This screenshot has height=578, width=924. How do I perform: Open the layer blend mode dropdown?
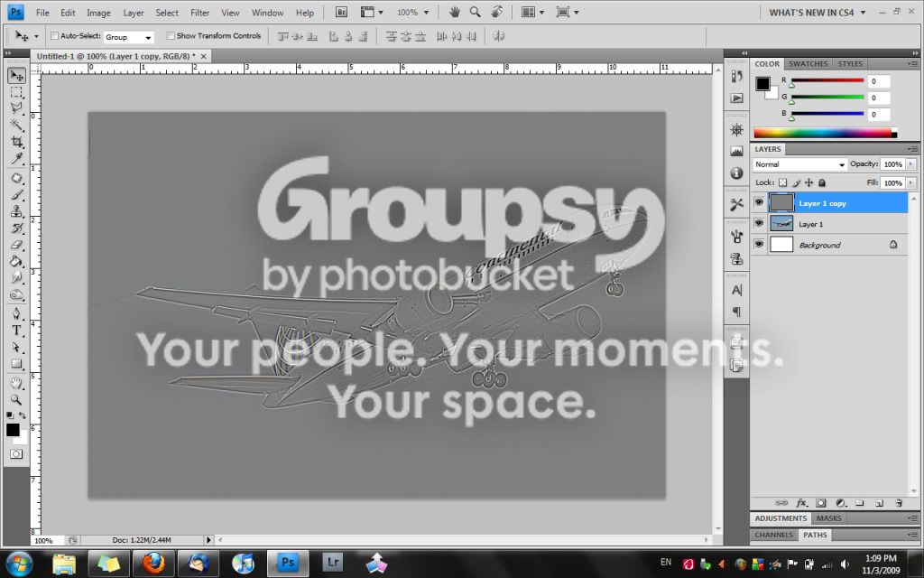(x=799, y=164)
